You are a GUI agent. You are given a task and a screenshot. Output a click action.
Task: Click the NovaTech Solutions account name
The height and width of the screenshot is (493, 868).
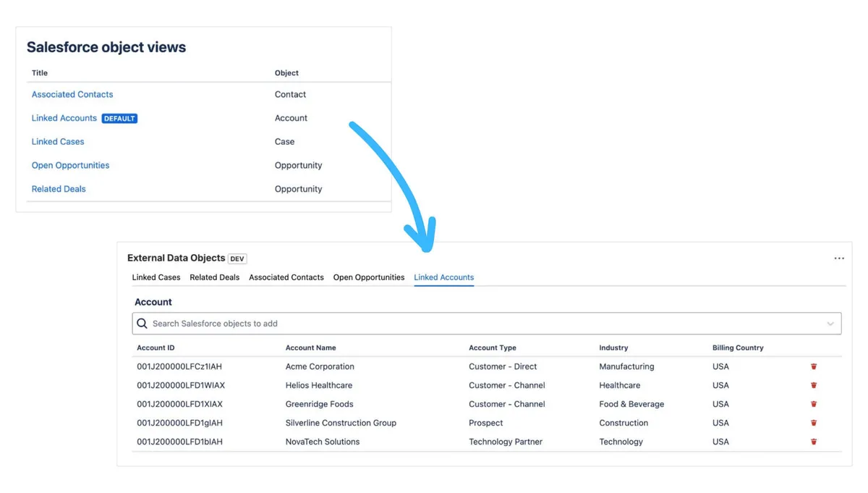[x=323, y=442]
